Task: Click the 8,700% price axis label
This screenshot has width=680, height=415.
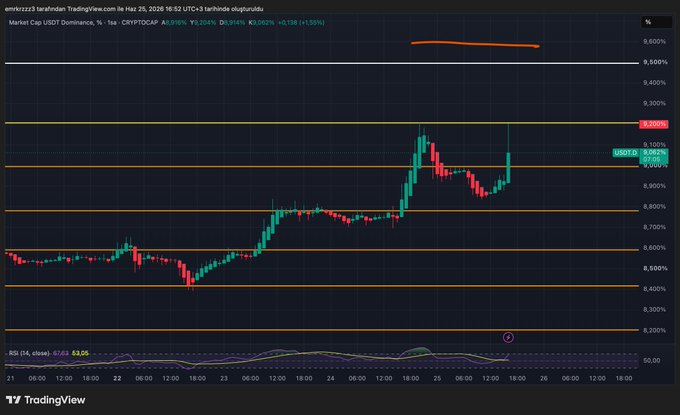Action: coord(654,227)
